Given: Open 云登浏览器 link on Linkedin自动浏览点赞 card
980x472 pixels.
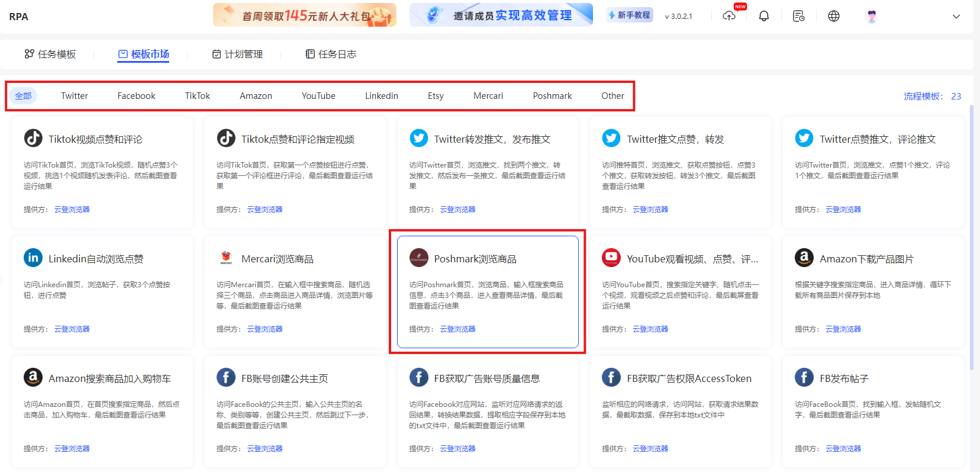Looking at the screenshot, I should (72, 329).
